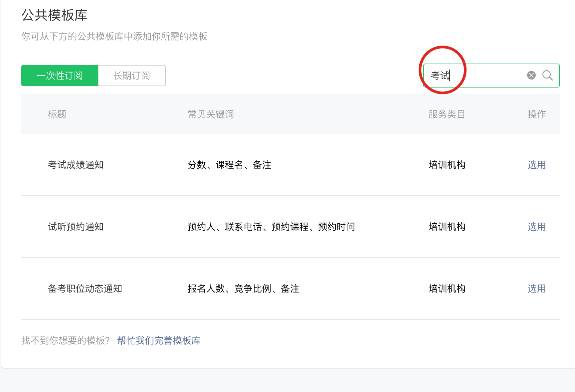Click 培训机构 in 试听预约通知 row
Image resolution: width=575 pixels, height=392 pixels.
(447, 227)
